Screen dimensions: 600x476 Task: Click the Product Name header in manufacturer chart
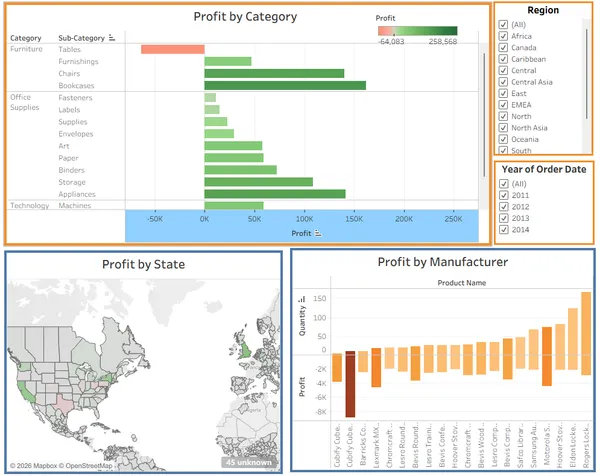461,283
